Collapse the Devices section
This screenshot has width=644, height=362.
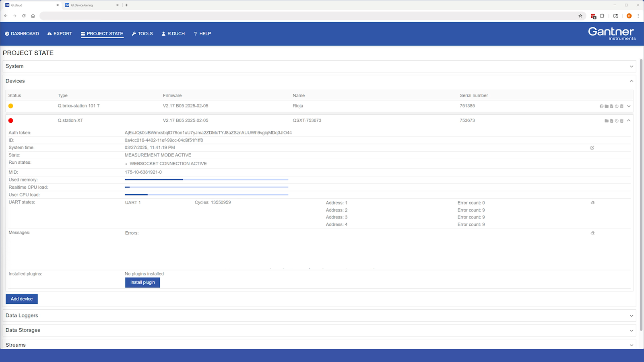coord(631,81)
